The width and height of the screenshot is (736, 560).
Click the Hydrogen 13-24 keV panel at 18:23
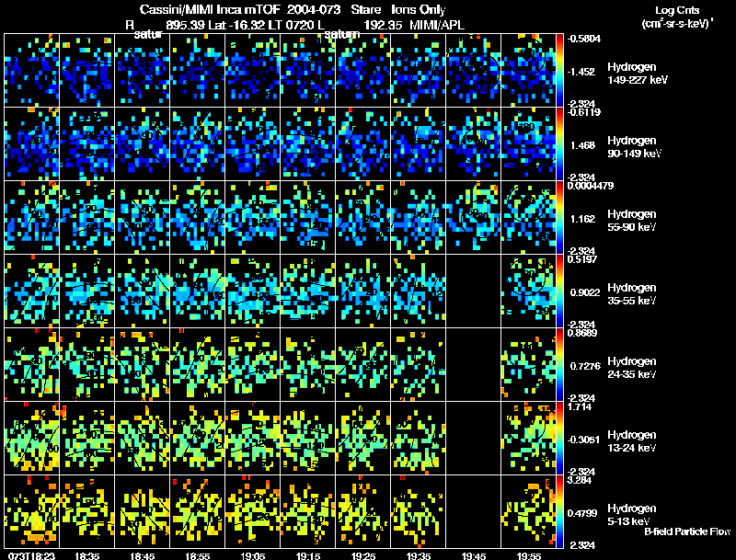(31, 439)
